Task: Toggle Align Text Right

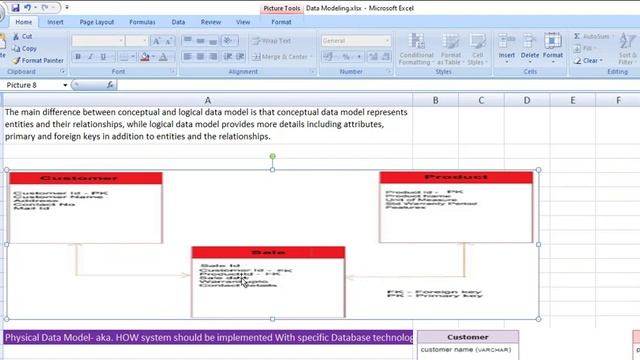Action: pos(213,57)
